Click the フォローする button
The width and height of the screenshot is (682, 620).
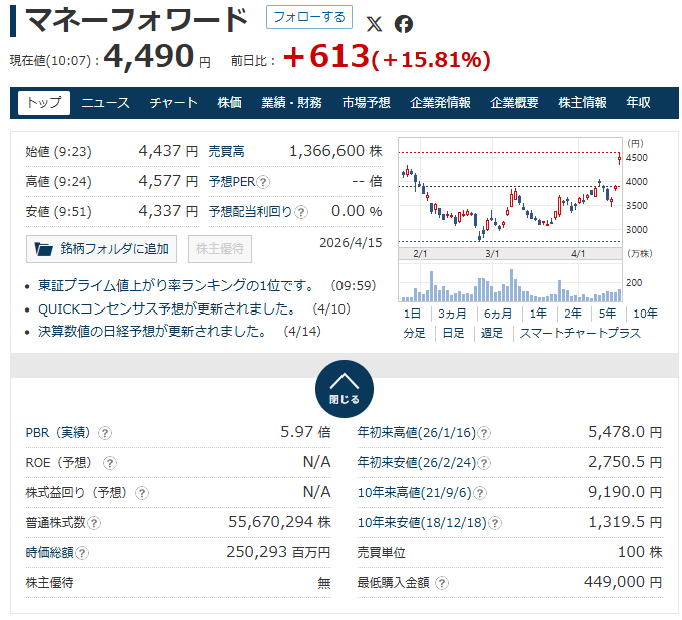tap(309, 17)
